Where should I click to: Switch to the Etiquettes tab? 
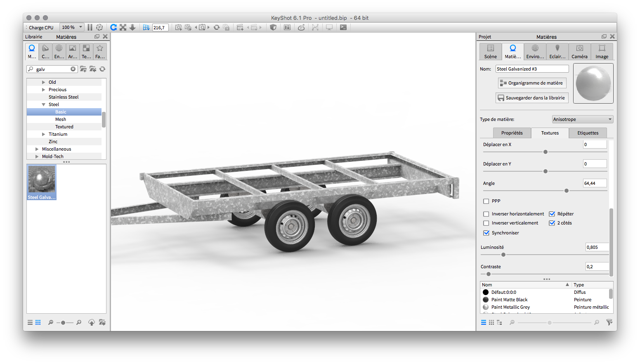588,133
